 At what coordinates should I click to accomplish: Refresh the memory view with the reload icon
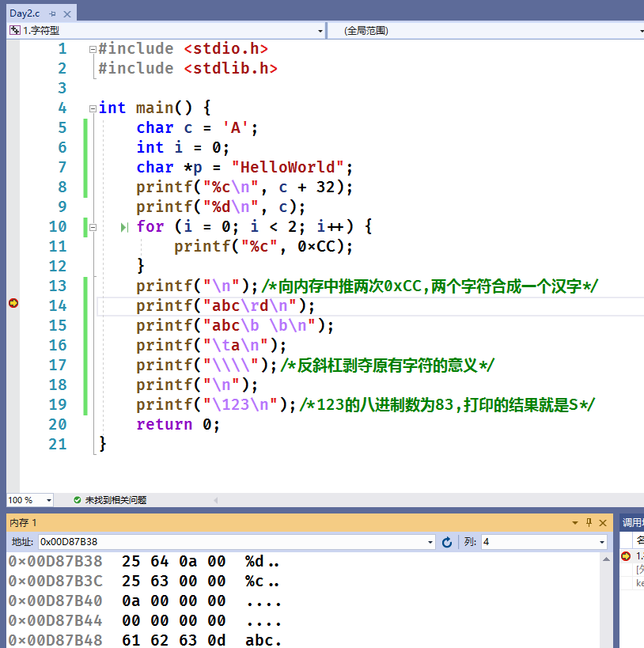[x=447, y=542]
